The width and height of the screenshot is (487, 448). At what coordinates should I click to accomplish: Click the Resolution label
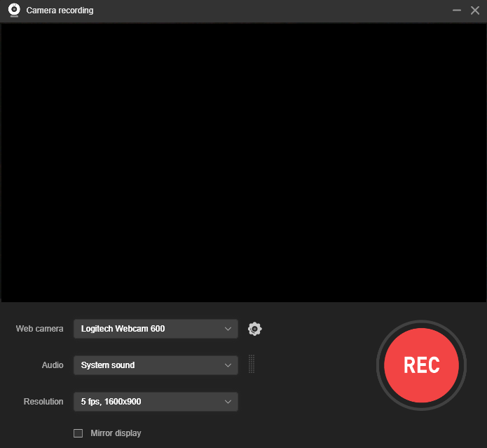(x=43, y=402)
